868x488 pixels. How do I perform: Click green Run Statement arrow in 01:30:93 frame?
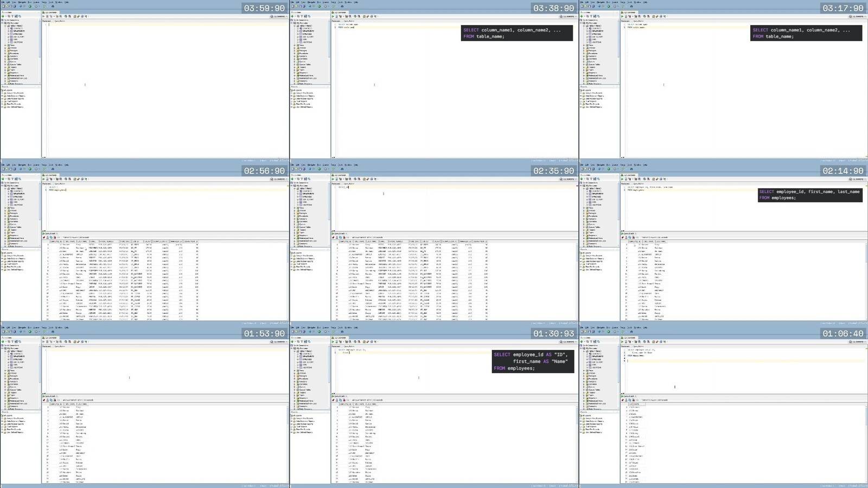[333, 342]
